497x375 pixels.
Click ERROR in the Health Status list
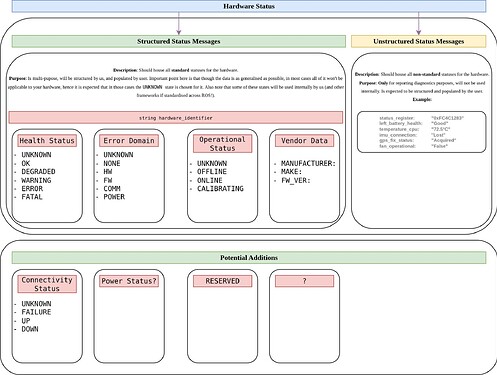pos(32,189)
